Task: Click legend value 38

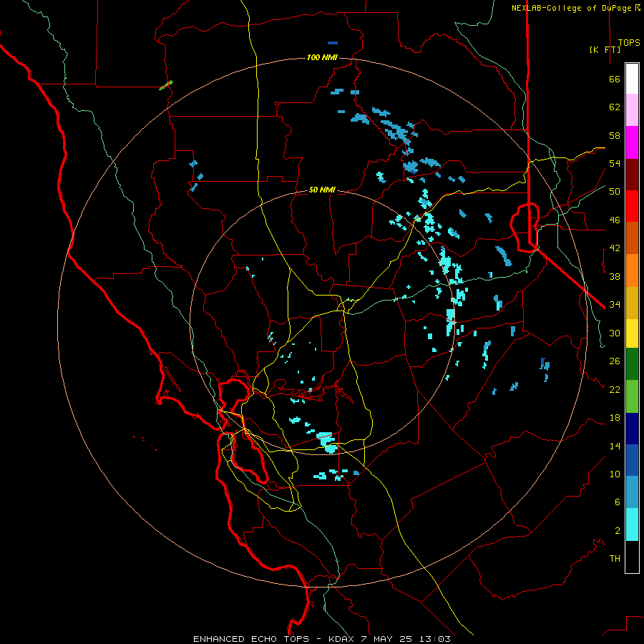Action: [x=615, y=276]
